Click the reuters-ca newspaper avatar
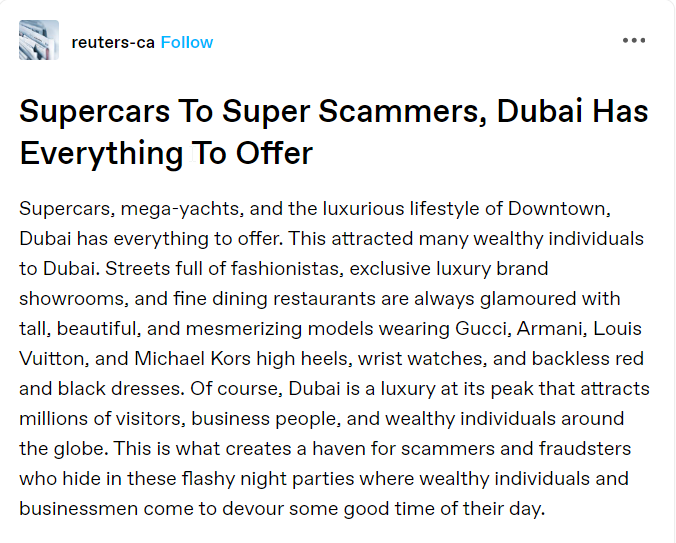The image size is (676, 543). [x=39, y=40]
